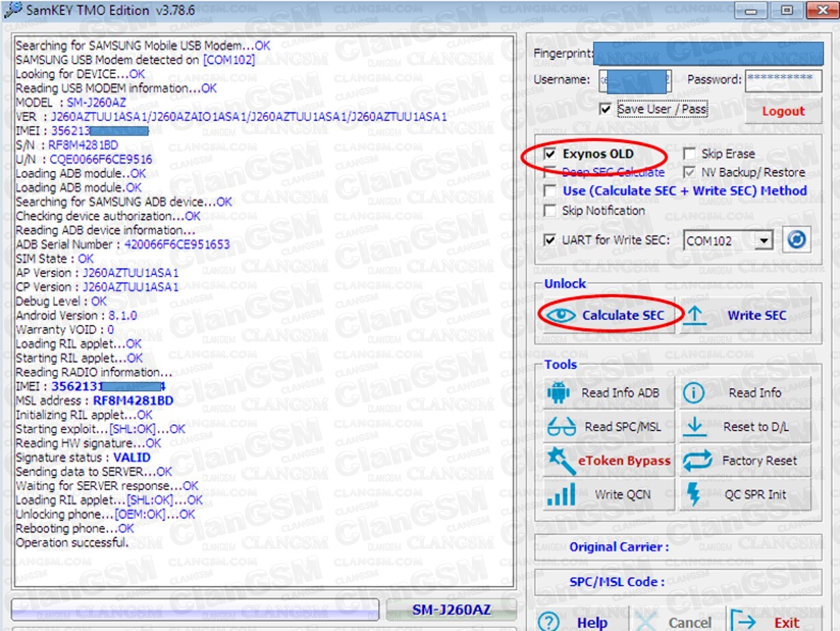This screenshot has height=631, width=840.
Task: Click the 'SIM State : OK' log line
Action: click(x=55, y=259)
